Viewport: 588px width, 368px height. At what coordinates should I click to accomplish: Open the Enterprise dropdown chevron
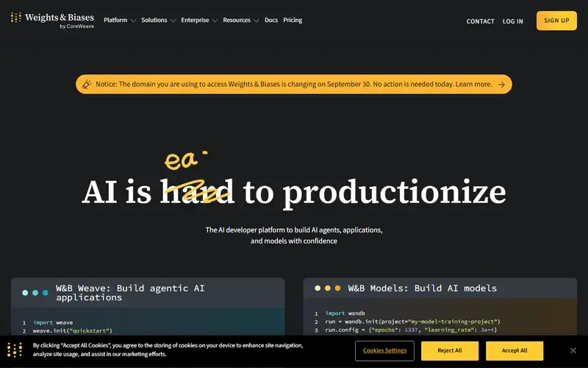[215, 21]
